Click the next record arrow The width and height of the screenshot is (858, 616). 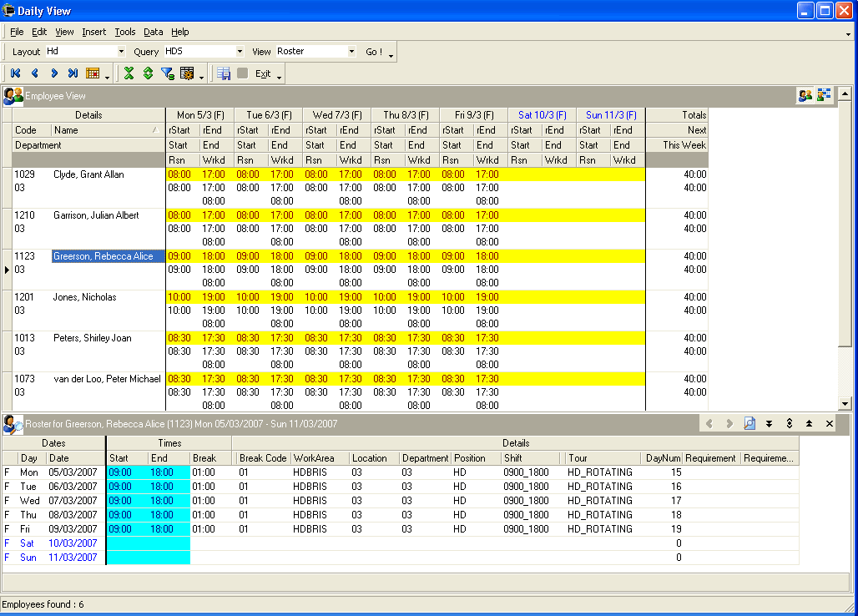tap(54, 73)
